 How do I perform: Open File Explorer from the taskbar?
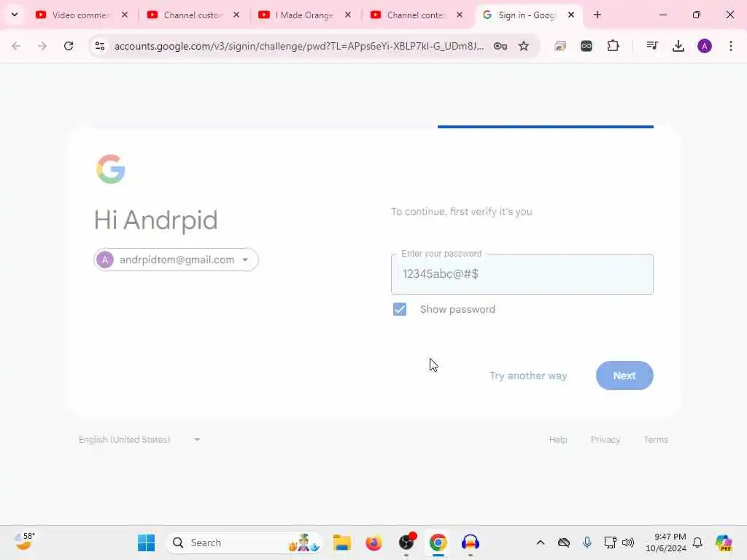pyautogui.click(x=341, y=542)
